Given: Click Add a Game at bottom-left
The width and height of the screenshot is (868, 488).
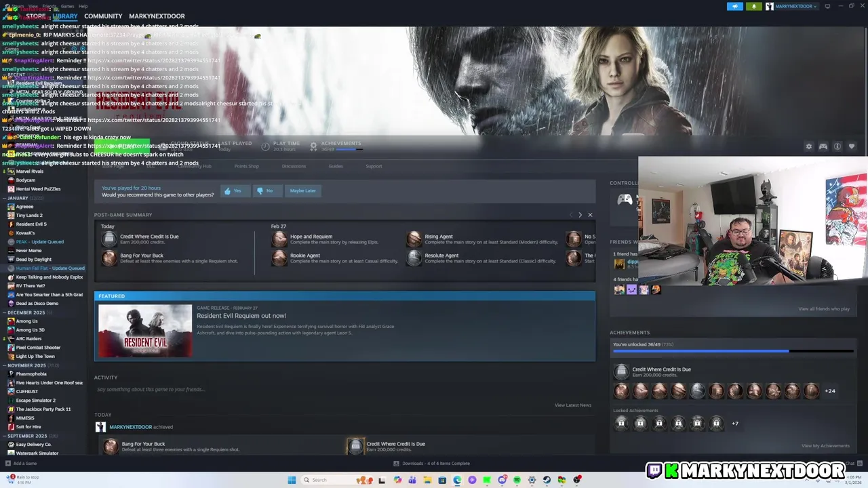Looking at the screenshot, I should [x=21, y=464].
